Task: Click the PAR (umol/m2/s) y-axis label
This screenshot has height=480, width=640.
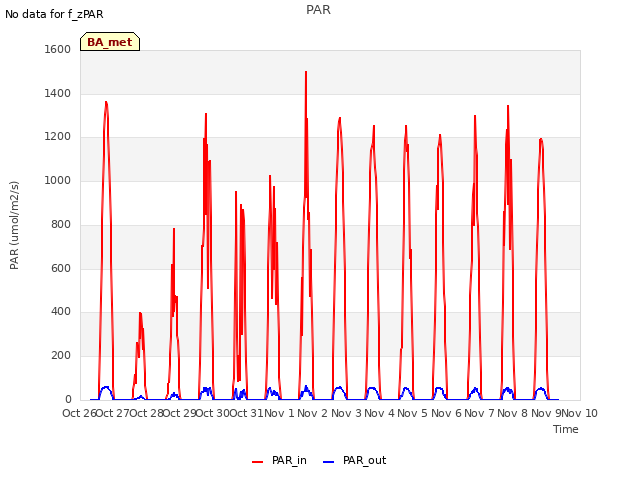Action: [14, 225]
